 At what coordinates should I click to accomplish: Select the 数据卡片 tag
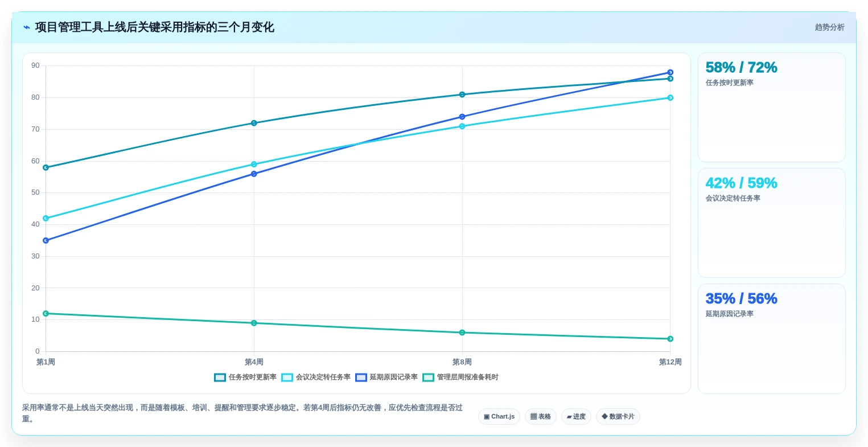[x=618, y=417]
